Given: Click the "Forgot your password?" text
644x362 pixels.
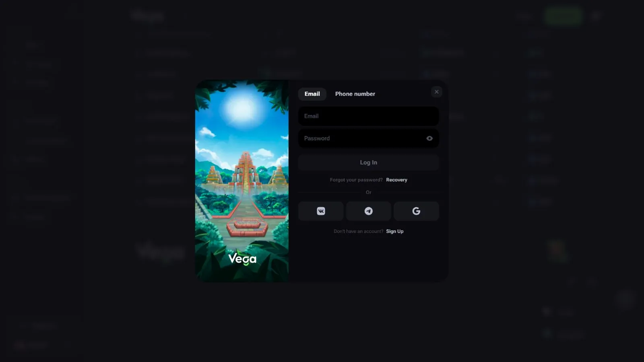Looking at the screenshot, I should (356, 180).
